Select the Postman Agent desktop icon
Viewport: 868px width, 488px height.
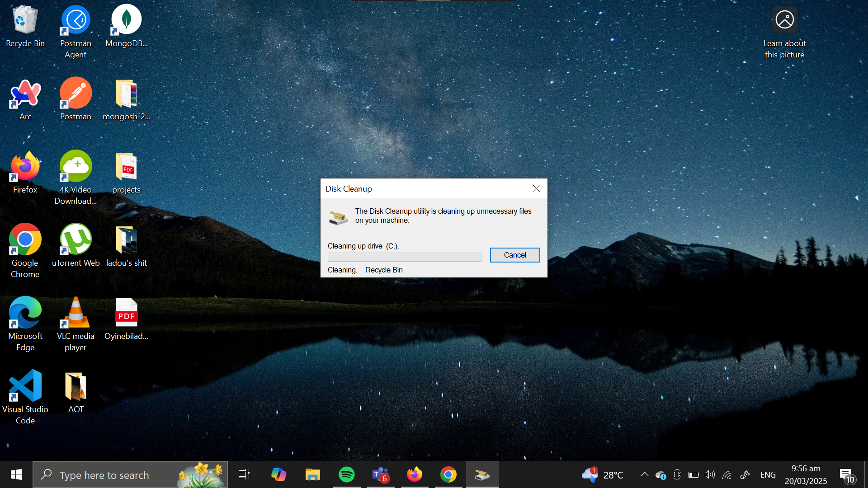75,32
